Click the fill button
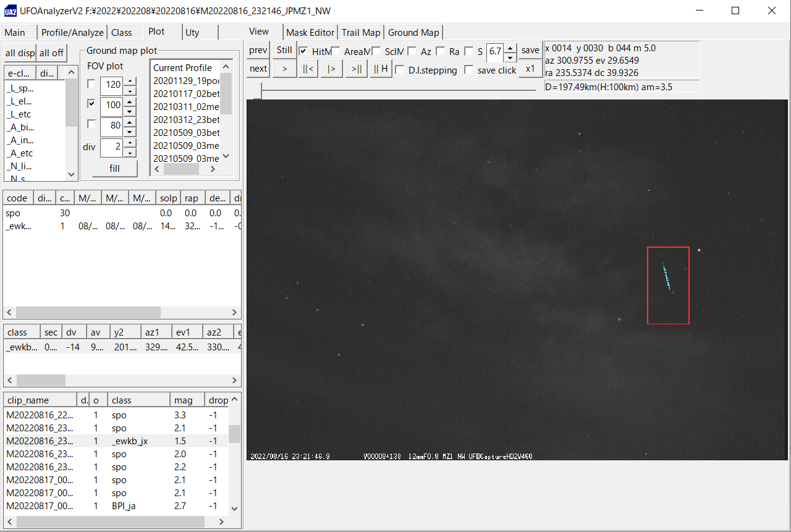Screen dimensions: 791x532 click(x=114, y=168)
